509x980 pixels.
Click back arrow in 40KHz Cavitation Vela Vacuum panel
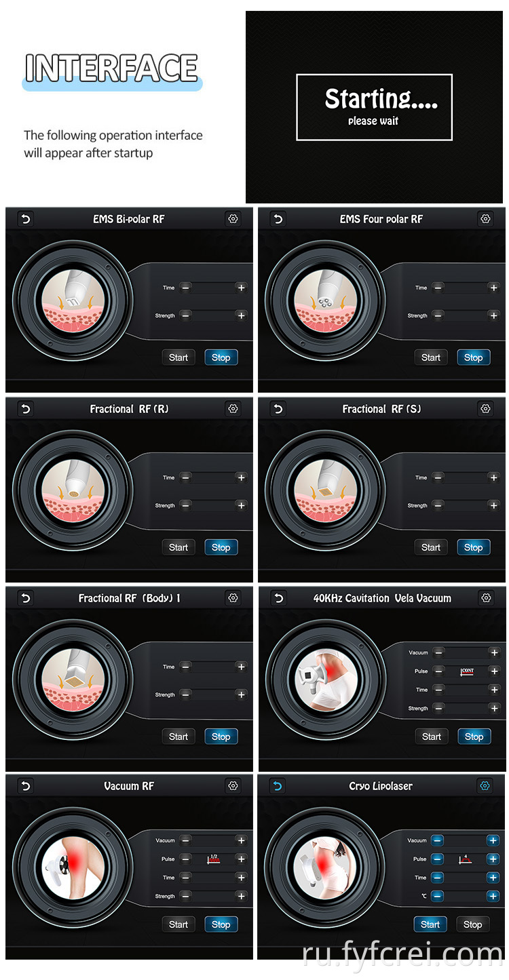tap(278, 598)
